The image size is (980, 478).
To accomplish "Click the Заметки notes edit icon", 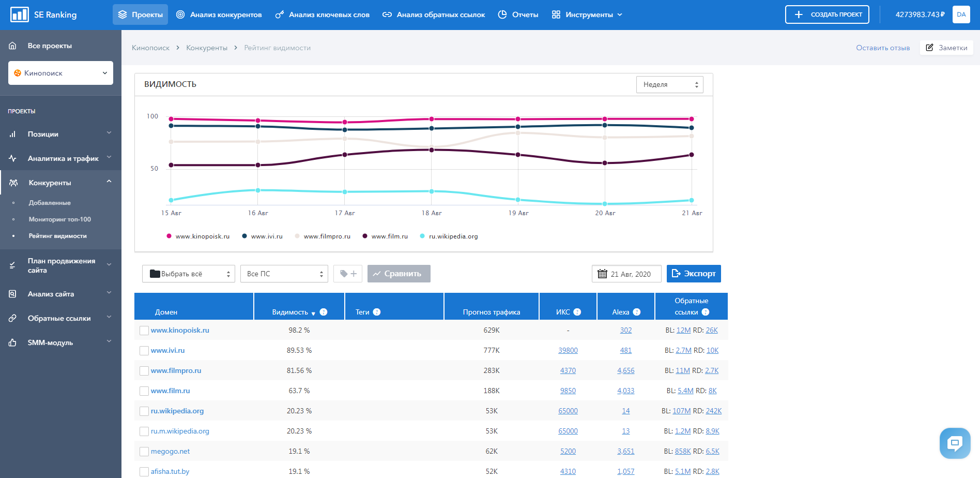I will pos(929,48).
